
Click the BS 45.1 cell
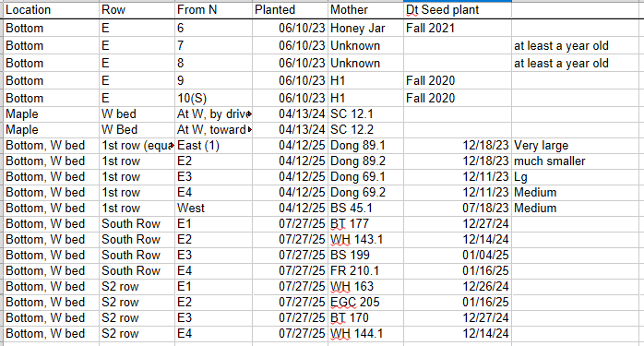coord(366,209)
